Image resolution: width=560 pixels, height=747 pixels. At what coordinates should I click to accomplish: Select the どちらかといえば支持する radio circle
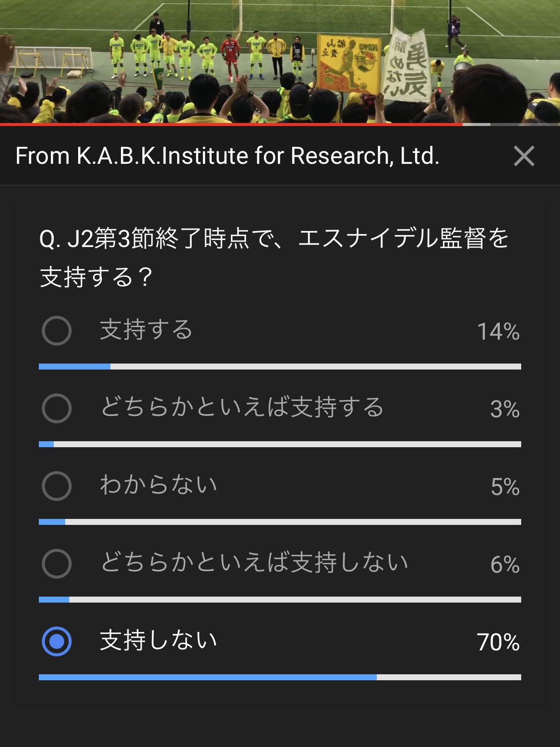[57, 408]
